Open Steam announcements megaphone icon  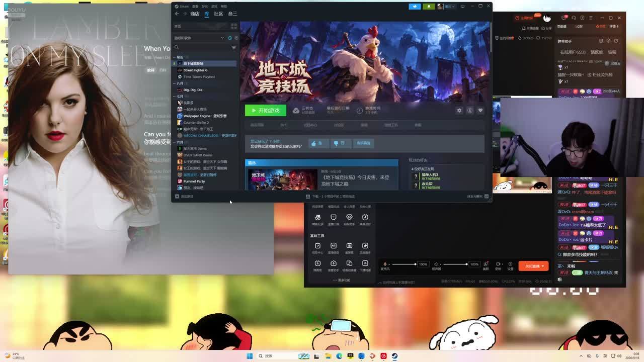[415, 7]
